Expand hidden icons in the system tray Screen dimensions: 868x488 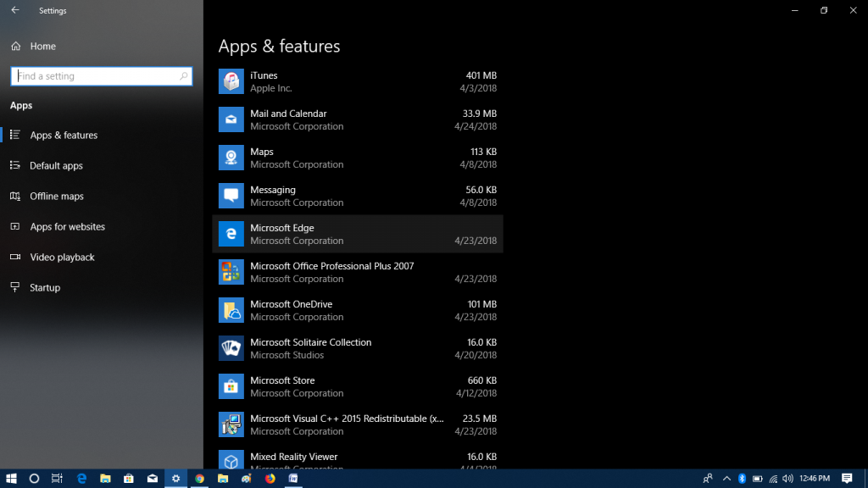pos(726,478)
